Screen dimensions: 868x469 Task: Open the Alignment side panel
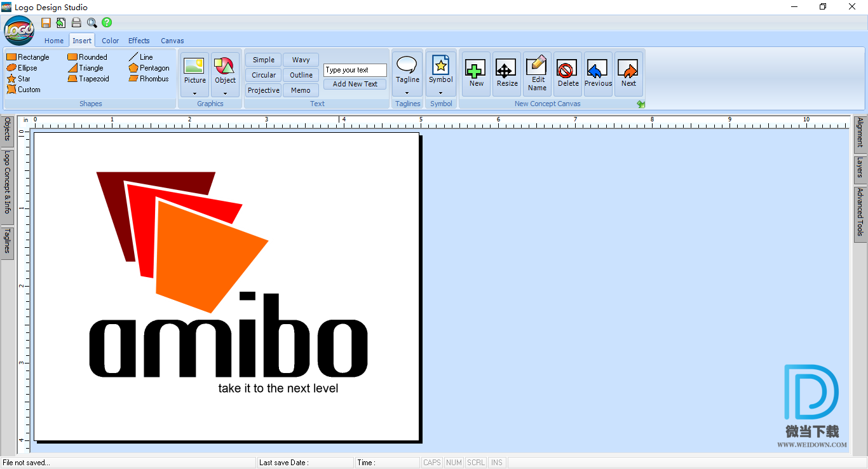point(860,135)
